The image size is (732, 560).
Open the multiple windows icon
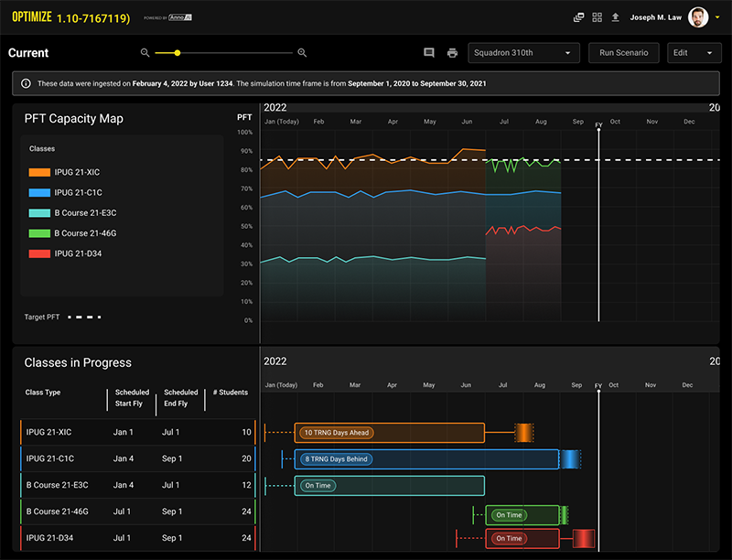[578, 17]
